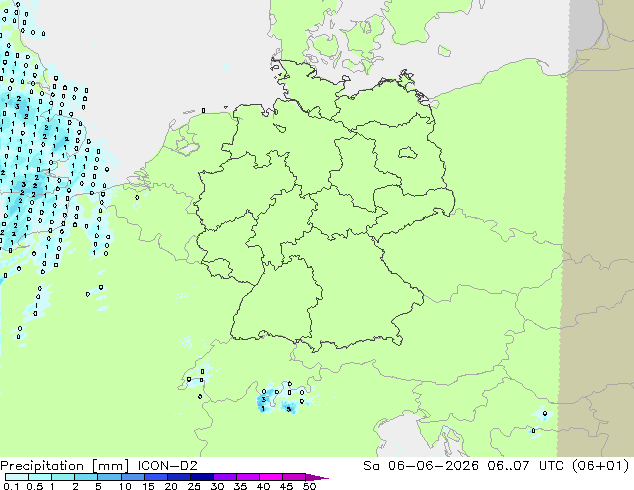
Task: Click the above-50 arrow tip of legend
Action: (317, 477)
